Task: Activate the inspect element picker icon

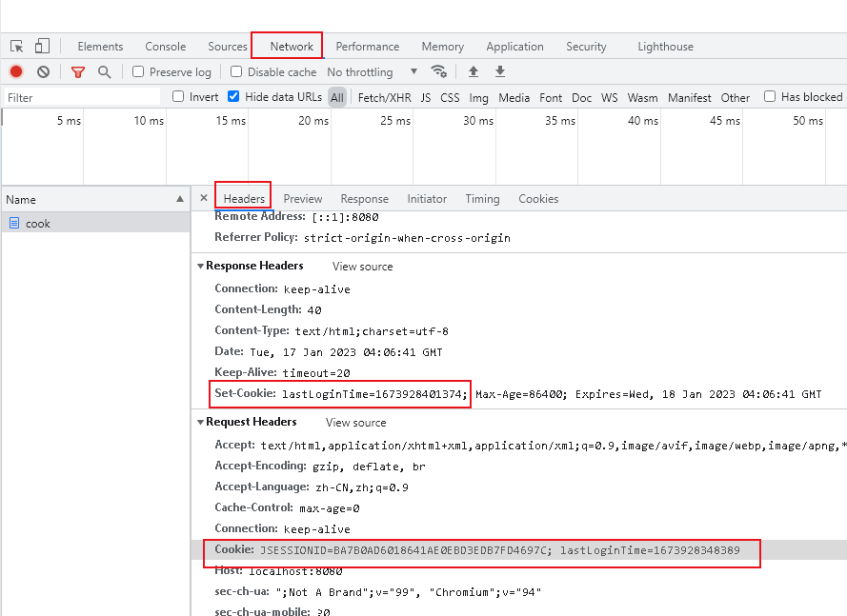Action: 17,47
